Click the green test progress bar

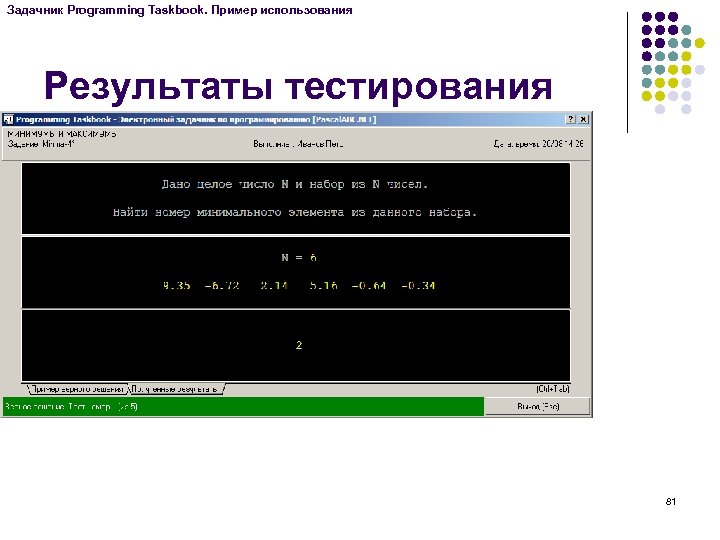point(243,406)
